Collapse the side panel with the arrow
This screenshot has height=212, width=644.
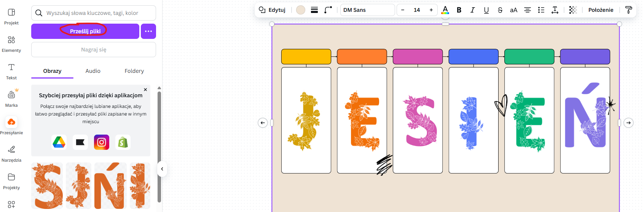[x=162, y=169]
